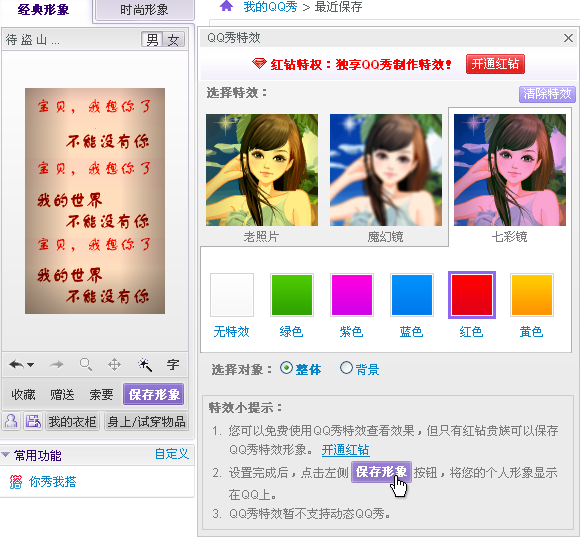Click the person avatar icon beside 我的衣柜
Screen dimensions: 580x537
tap(11, 421)
